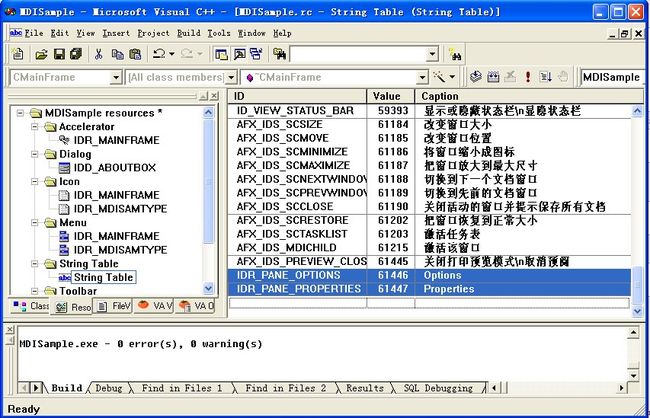Open the Edit menu
This screenshot has height=418, width=650.
[x=59, y=33]
